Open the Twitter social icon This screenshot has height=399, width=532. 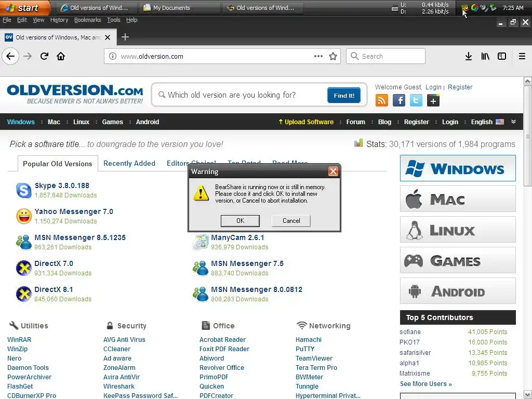coord(416,100)
